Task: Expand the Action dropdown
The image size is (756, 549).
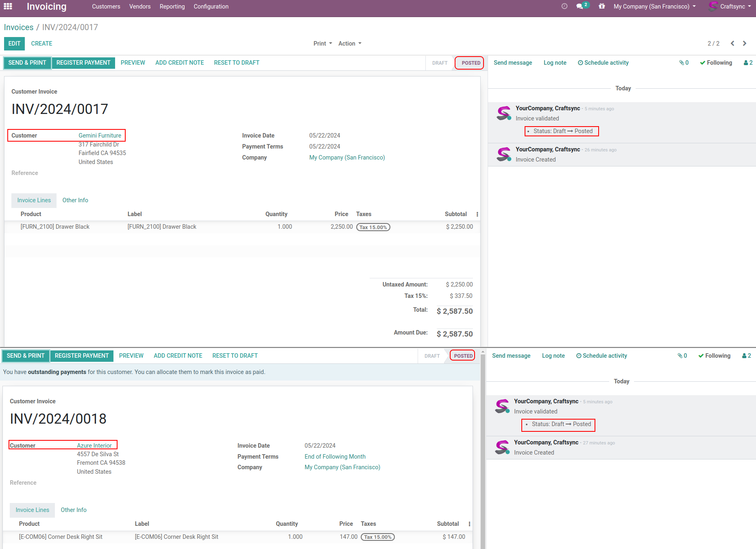Action: (x=350, y=44)
